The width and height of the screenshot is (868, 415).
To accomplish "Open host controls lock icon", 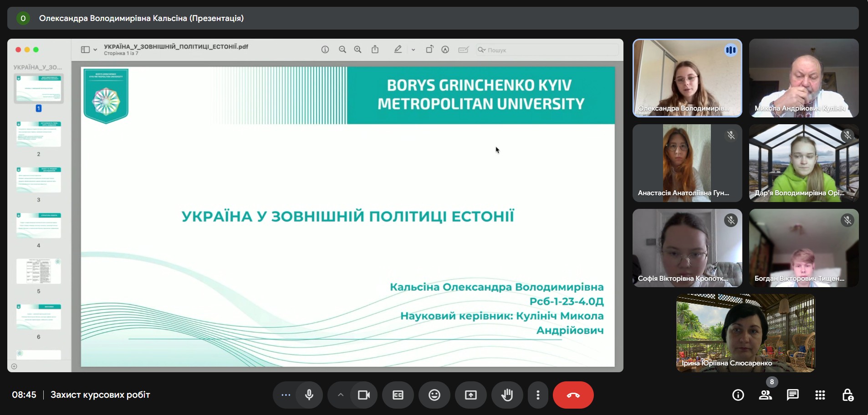I will (x=847, y=395).
